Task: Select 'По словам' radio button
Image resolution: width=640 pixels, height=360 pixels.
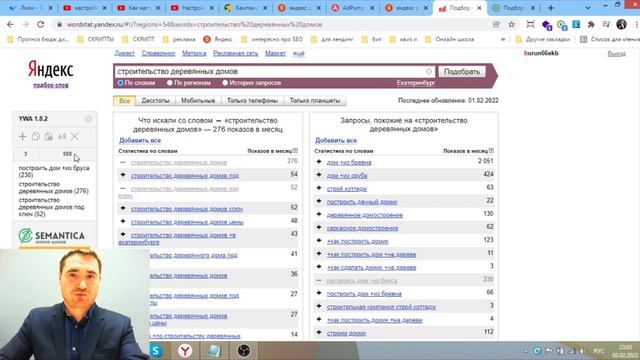Action: (x=120, y=83)
